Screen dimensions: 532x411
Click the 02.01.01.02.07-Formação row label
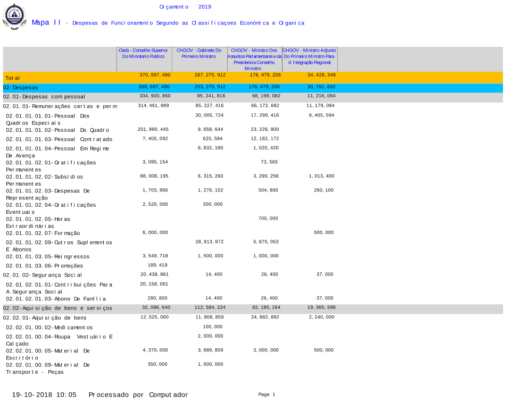(43, 233)
